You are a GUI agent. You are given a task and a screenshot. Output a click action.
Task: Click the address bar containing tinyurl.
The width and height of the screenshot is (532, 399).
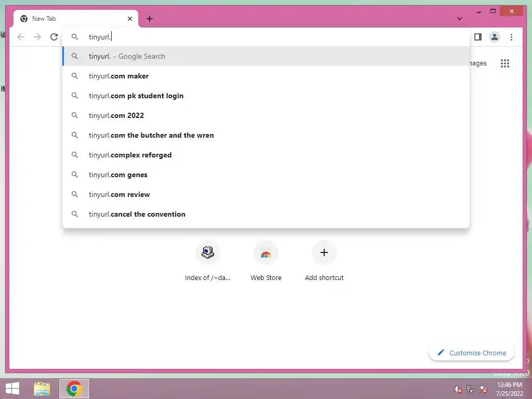[x=267, y=37]
